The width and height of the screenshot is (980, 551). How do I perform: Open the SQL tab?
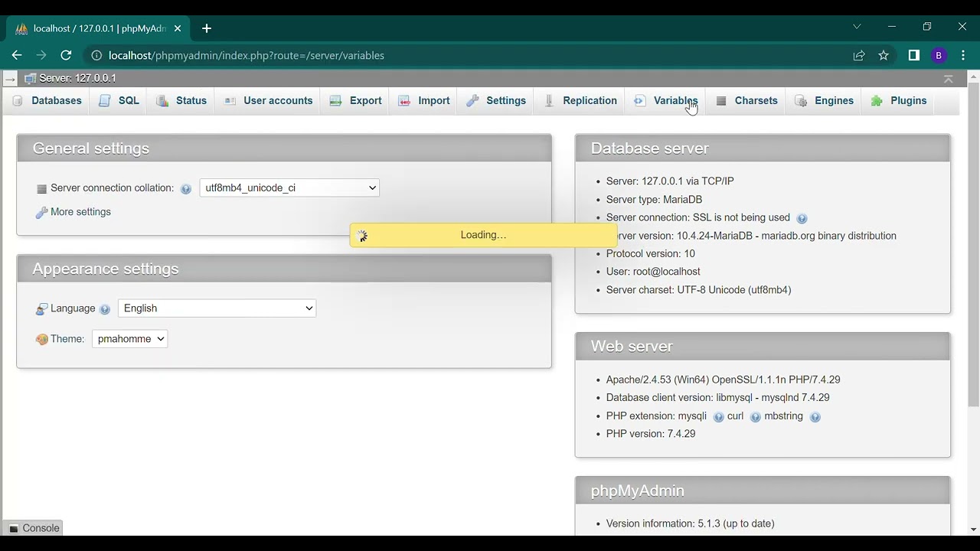[x=119, y=101]
